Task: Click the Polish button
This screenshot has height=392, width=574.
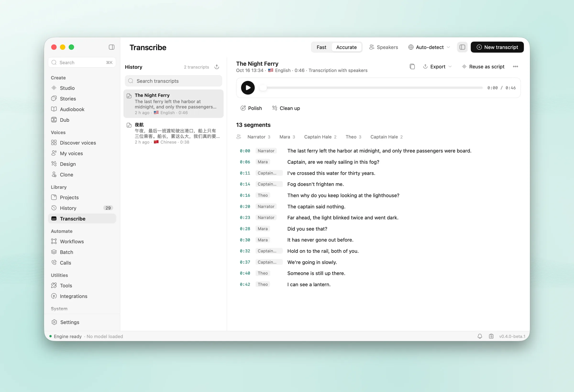Action: [x=251, y=108]
